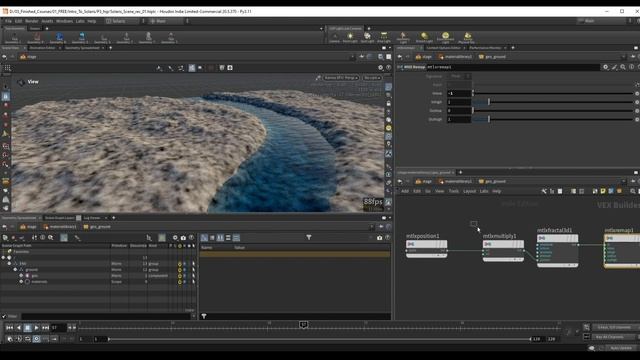Screen dimensions: 640x360
Task: Open the Add menu in network editor
Action: pyautogui.click(x=405, y=191)
